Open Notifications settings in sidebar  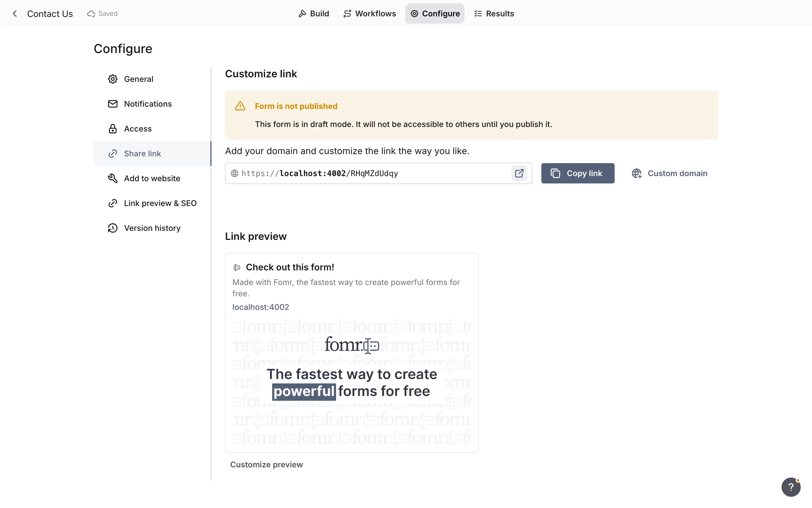click(152, 104)
